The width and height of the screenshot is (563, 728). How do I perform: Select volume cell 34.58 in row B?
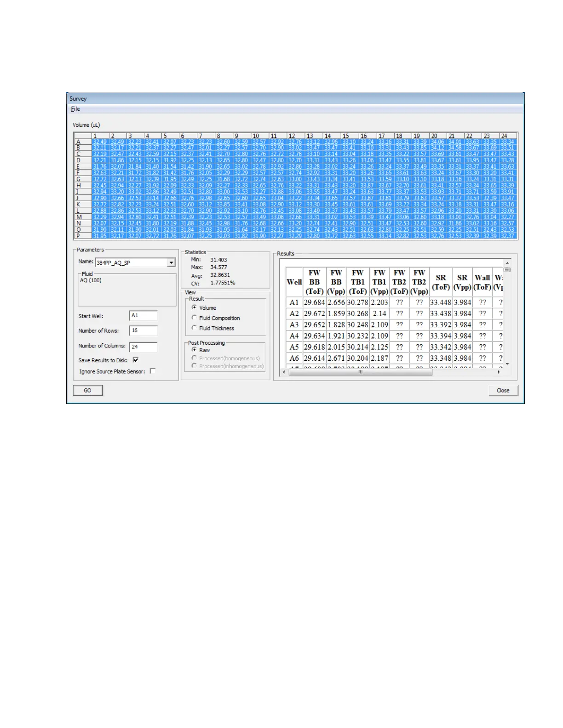pos(455,148)
